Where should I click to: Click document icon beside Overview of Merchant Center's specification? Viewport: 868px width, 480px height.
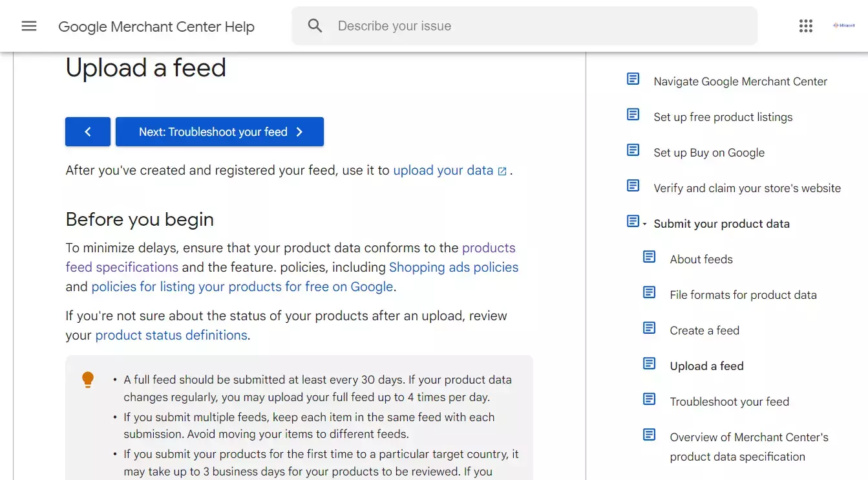coord(650,435)
